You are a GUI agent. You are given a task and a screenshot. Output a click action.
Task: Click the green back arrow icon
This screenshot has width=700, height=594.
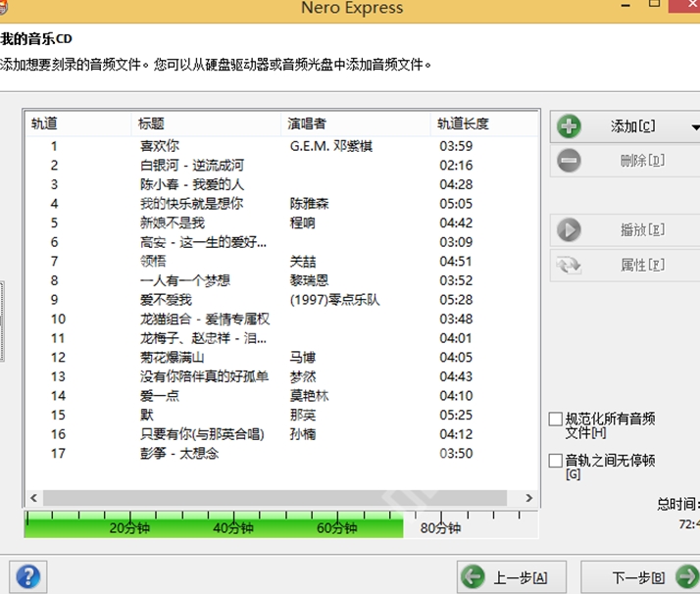click(473, 577)
